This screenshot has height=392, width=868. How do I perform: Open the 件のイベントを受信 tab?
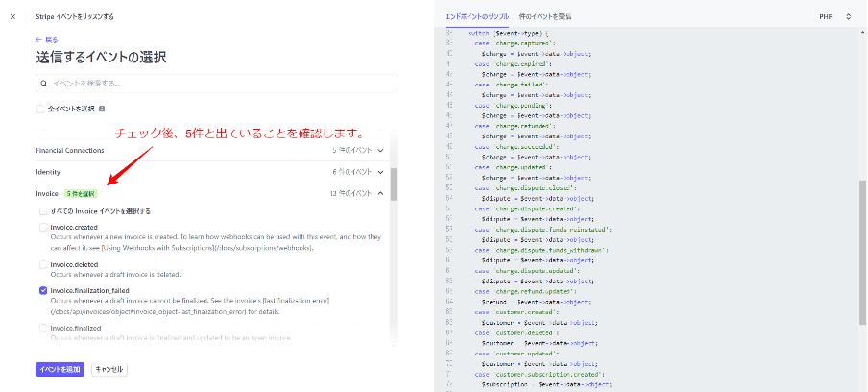[544, 16]
